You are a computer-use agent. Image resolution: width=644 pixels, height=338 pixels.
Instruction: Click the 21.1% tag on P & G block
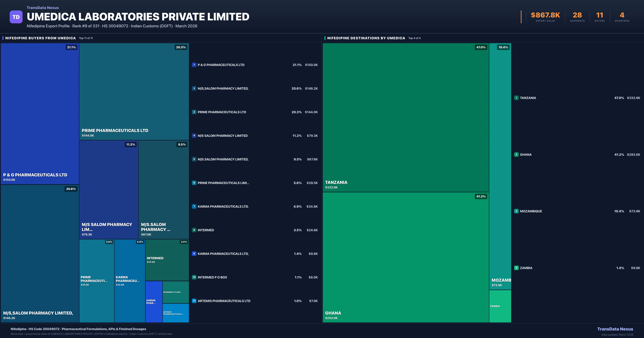pos(71,47)
